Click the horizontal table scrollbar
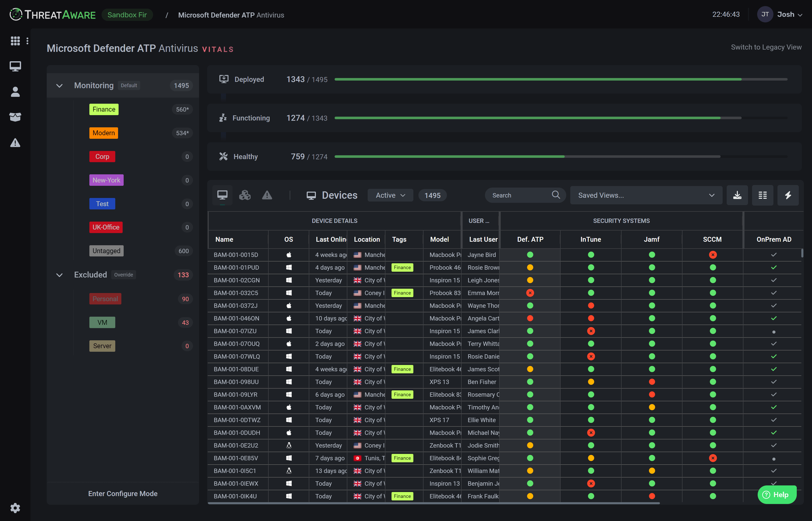 click(x=433, y=503)
